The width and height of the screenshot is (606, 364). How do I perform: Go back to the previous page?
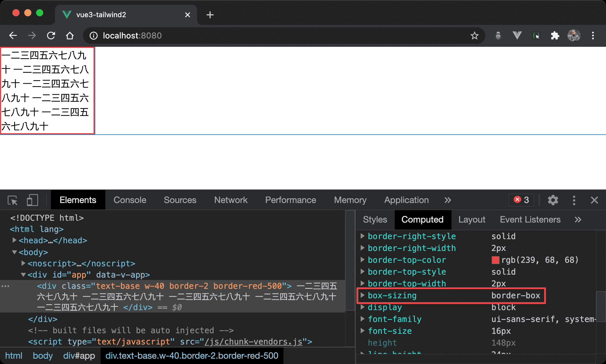click(x=13, y=36)
